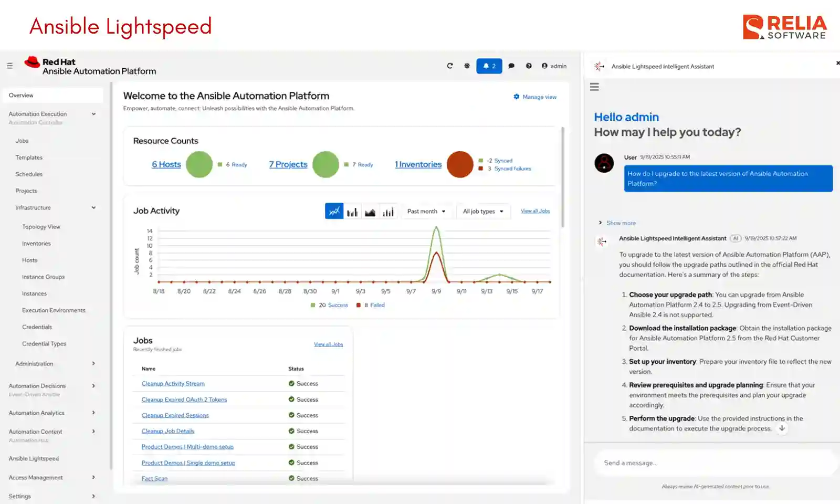This screenshot has height=504, width=840.
Task: Open View all Jobs in the Jobs panel
Action: point(329,344)
